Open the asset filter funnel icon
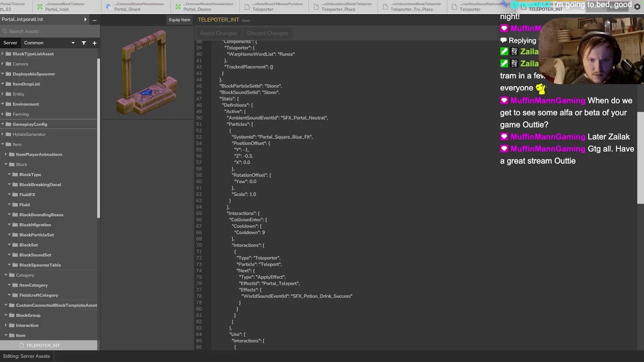This screenshot has height=362, width=644. click(x=84, y=43)
